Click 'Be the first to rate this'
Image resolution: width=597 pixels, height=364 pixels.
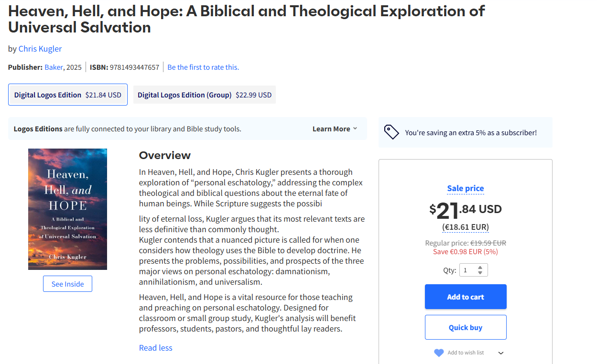tap(203, 67)
